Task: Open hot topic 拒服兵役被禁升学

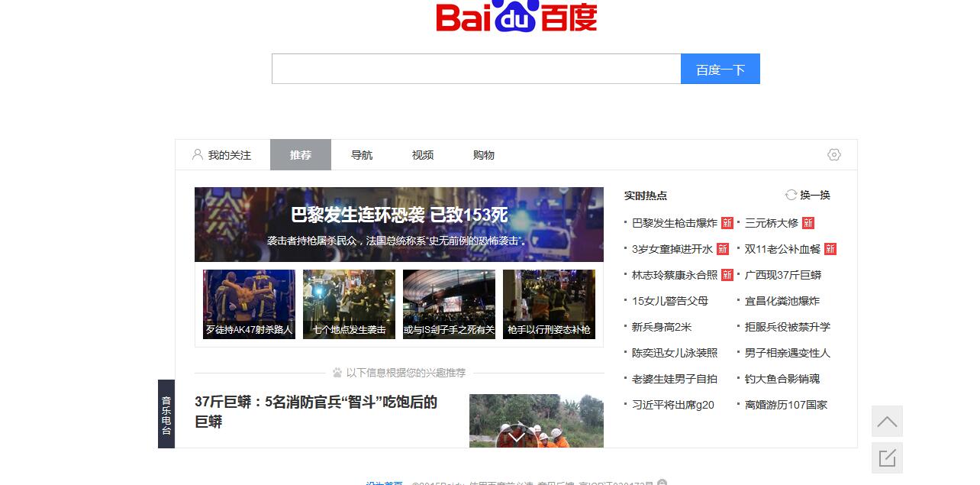Action: [788, 327]
